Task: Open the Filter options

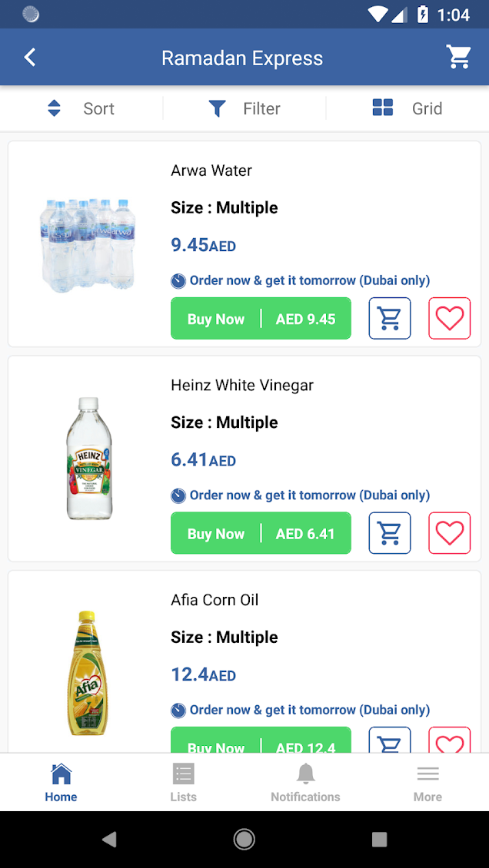Action: click(244, 108)
